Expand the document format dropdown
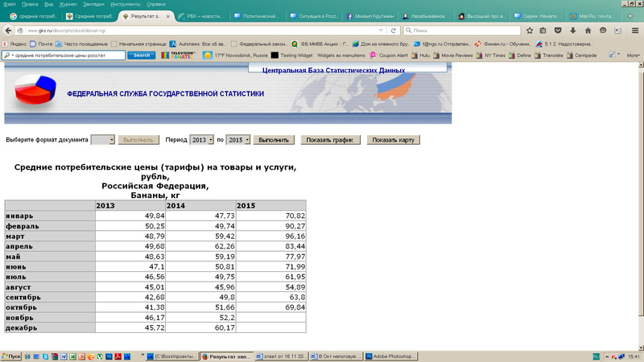Screen dimensions: 644x362 (x=103, y=140)
